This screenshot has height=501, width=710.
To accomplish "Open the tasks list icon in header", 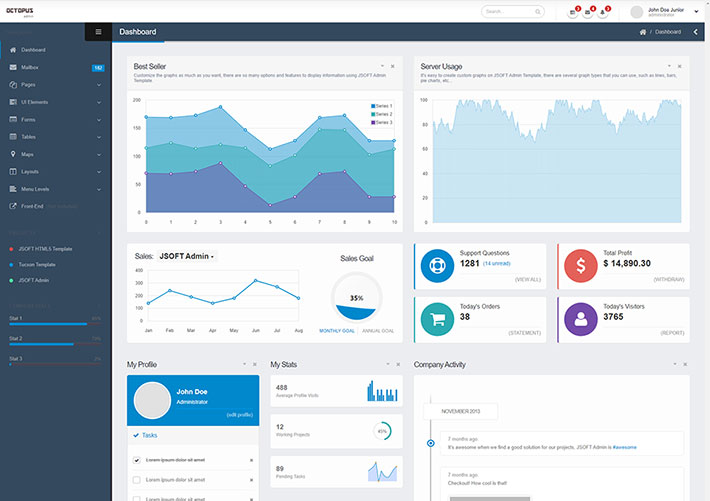I will tap(573, 12).
